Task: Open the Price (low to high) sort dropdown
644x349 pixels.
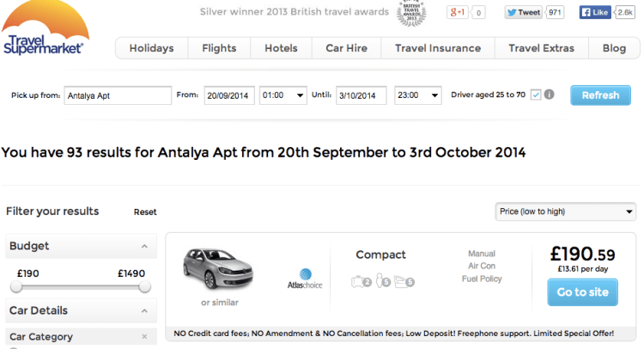Action: pyautogui.click(x=566, y=211)
